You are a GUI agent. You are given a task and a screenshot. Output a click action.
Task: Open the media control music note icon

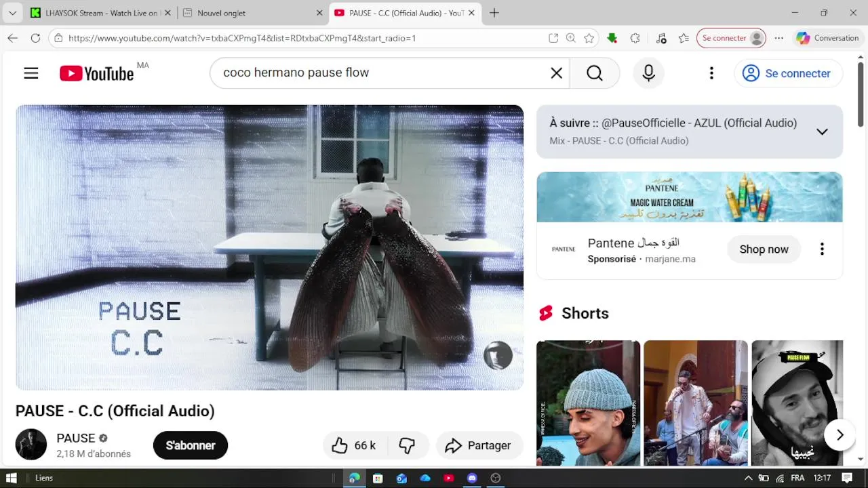pos(661,38)
